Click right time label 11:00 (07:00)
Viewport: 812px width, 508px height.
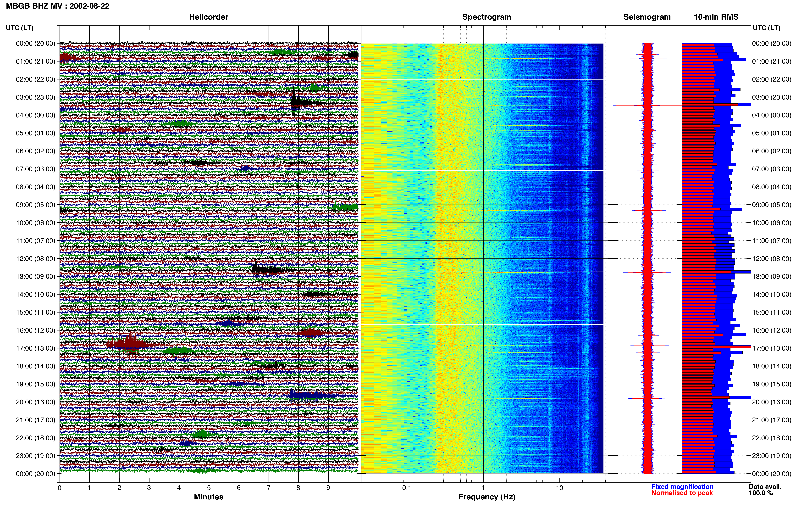pyautogui.click(x=772, y=241)
